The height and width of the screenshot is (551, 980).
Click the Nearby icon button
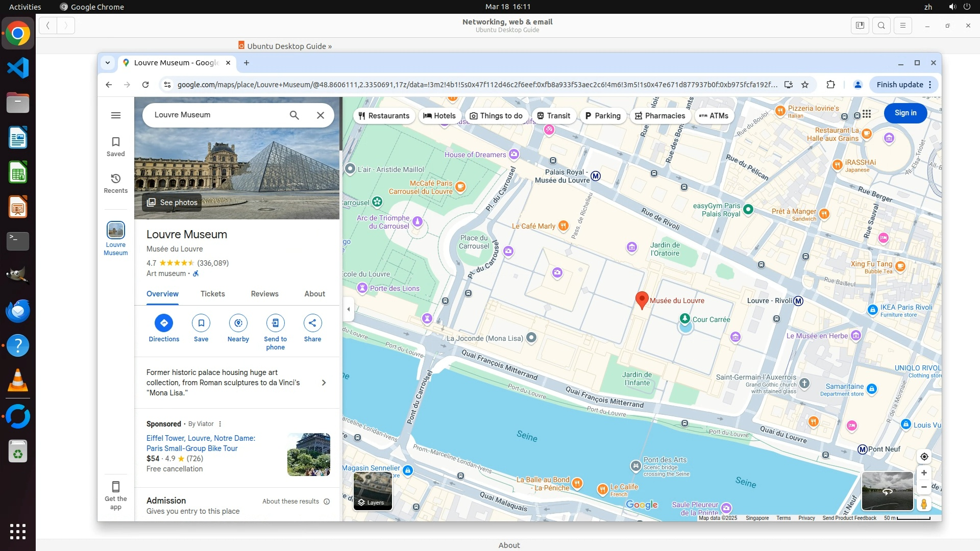(238, 323)
